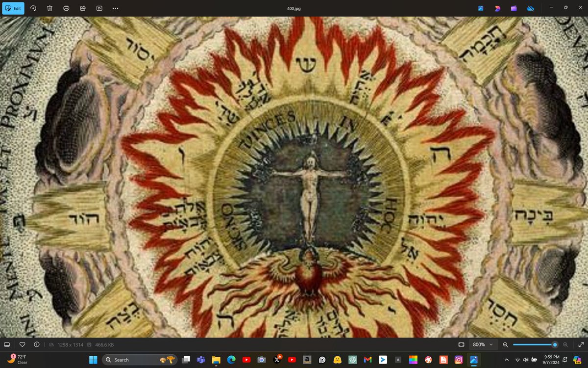
Task: Click the Photos app icon on the taskbar
Action: [473, 360]
